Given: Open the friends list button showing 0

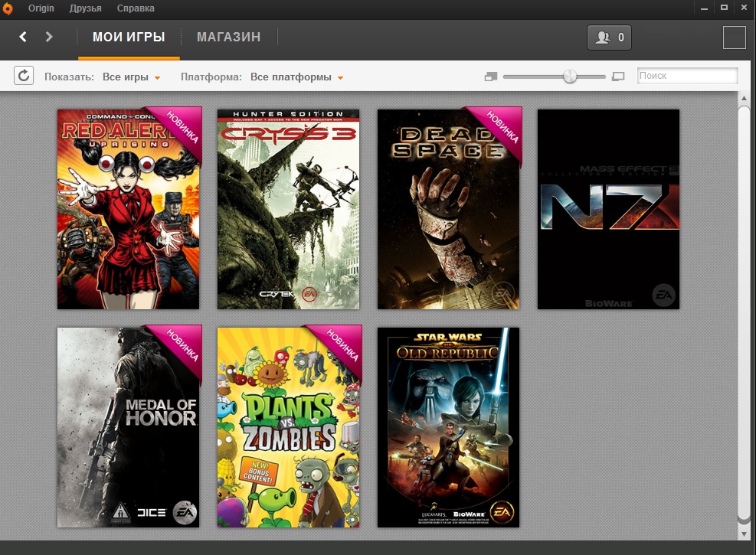Looking at the screenshot, I should pos(609,38).
